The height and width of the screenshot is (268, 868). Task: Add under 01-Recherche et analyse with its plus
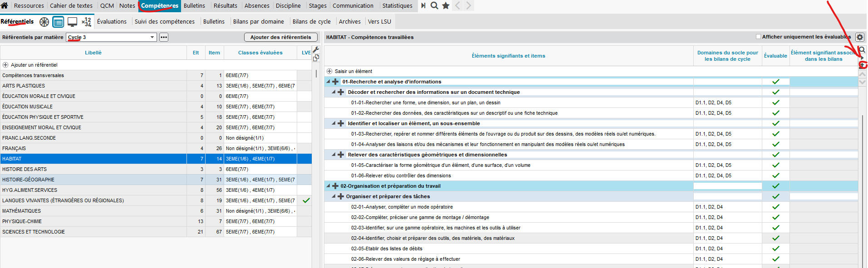[x=335, y=82]
